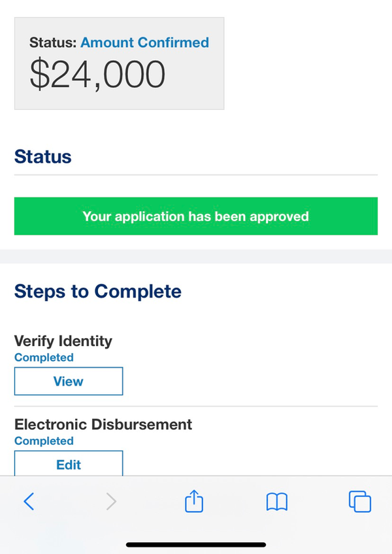Tap the Safari back arrow
The image size is (392, 554).
(29, 502)
